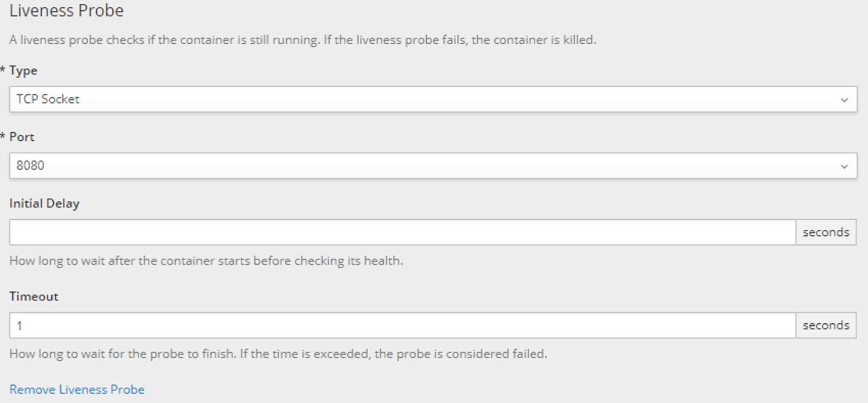
Task: Click the seconds addon beside Initial Delay
Action: (826, 232)
